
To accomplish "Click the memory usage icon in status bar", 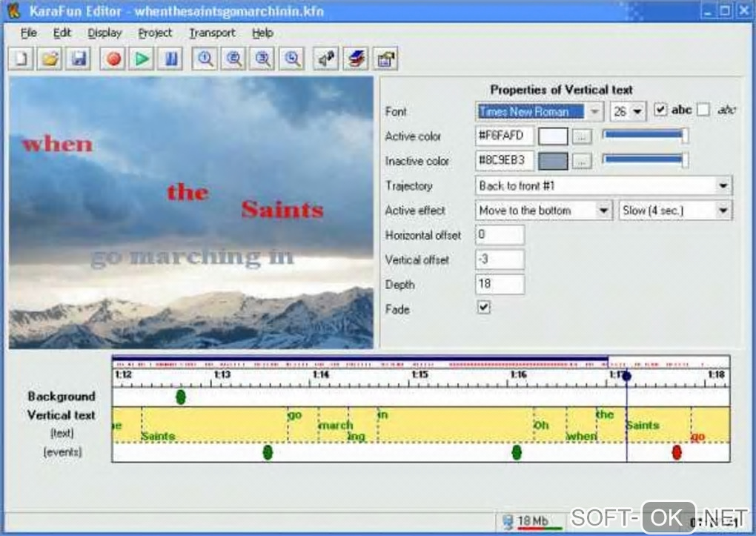I will [508, 521].
